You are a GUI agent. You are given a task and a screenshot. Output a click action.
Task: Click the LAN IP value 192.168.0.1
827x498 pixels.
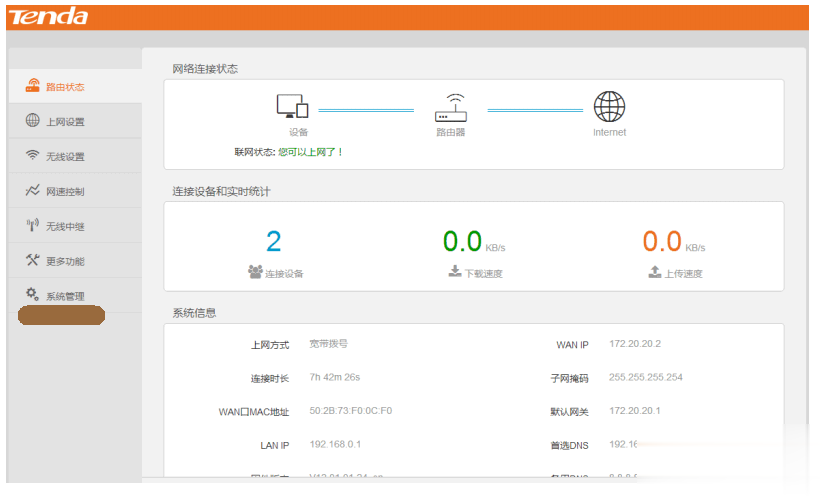(x=335, y=444)
